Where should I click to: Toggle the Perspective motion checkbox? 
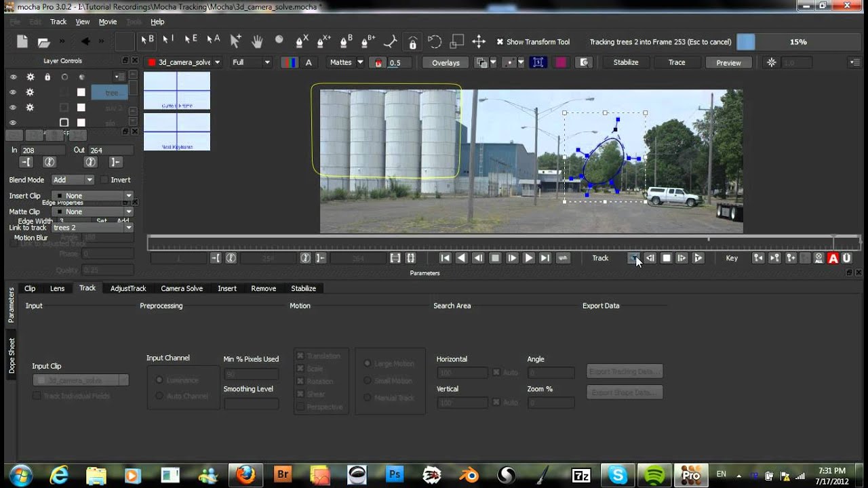click(300, 407)
